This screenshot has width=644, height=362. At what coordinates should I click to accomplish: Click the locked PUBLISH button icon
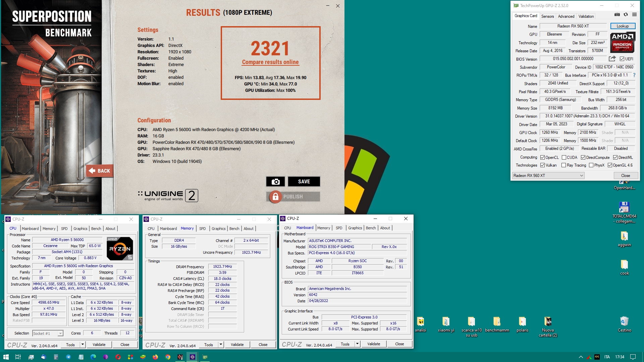pyautogui.click(x=275, y=197)
